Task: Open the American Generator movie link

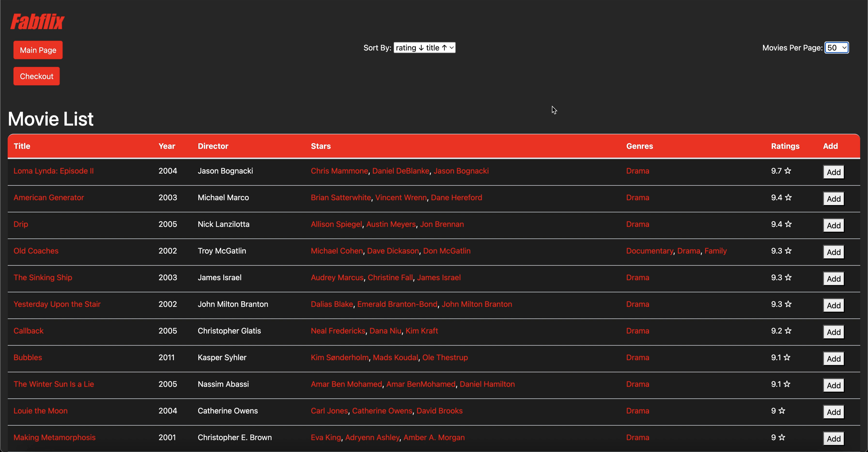Action: click(49, 198)
